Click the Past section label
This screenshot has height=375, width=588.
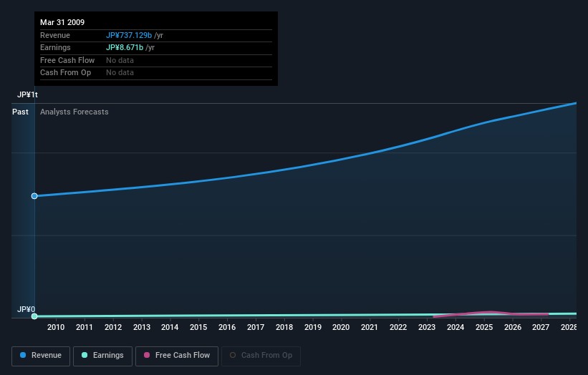[21, 112]
